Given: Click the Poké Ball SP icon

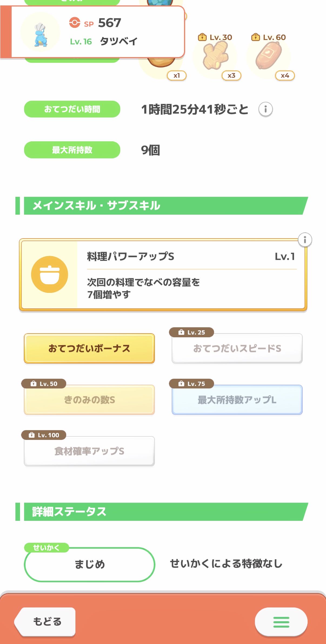Looking at the screenshot, I should (x=75, y=23).
